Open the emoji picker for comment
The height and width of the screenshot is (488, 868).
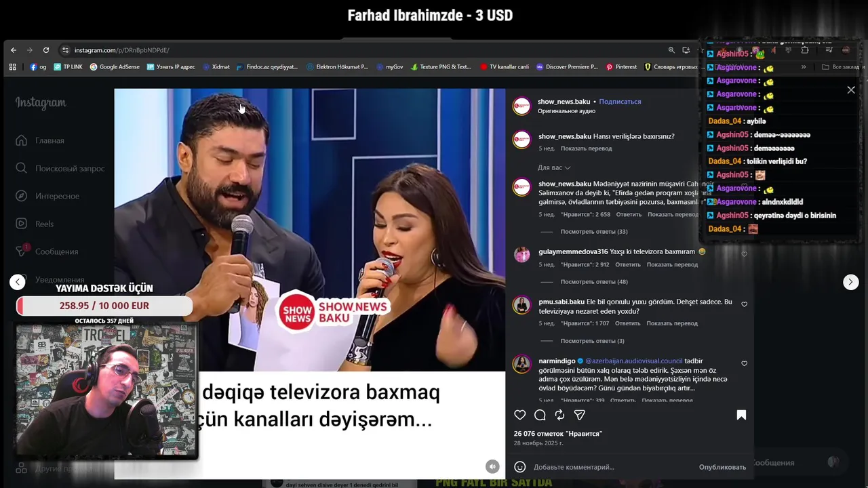pyautogui.click(x=520, y=467)
